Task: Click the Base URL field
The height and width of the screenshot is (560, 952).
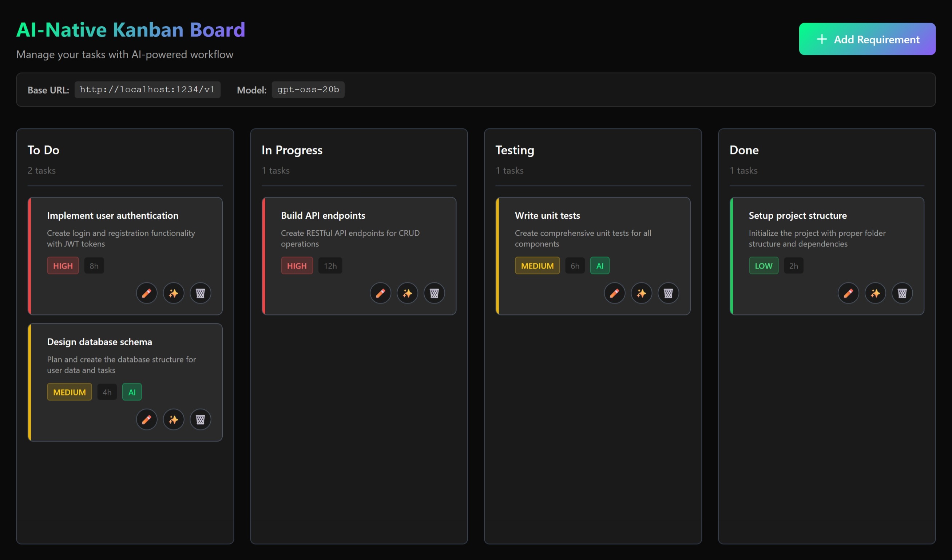Action: pyautogui.click(x=147, y=90)
